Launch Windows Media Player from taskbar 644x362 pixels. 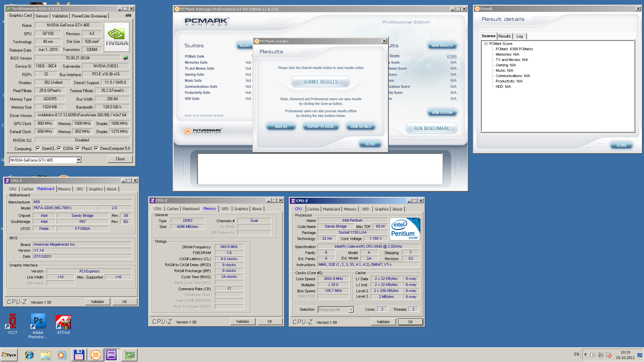click(x=62, y=355)
